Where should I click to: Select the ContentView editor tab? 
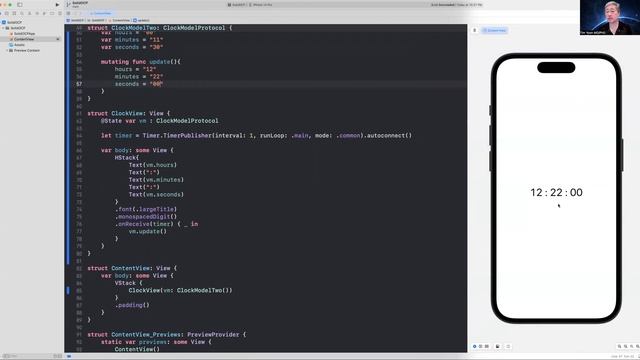(101, 13)
